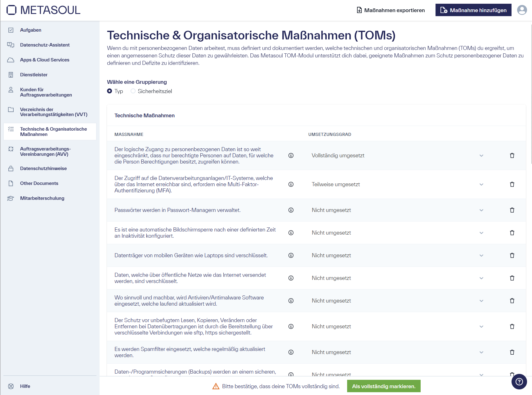The image size is (532, 395).
Task: Click the help question mark icon
Action: click(519, 382)
